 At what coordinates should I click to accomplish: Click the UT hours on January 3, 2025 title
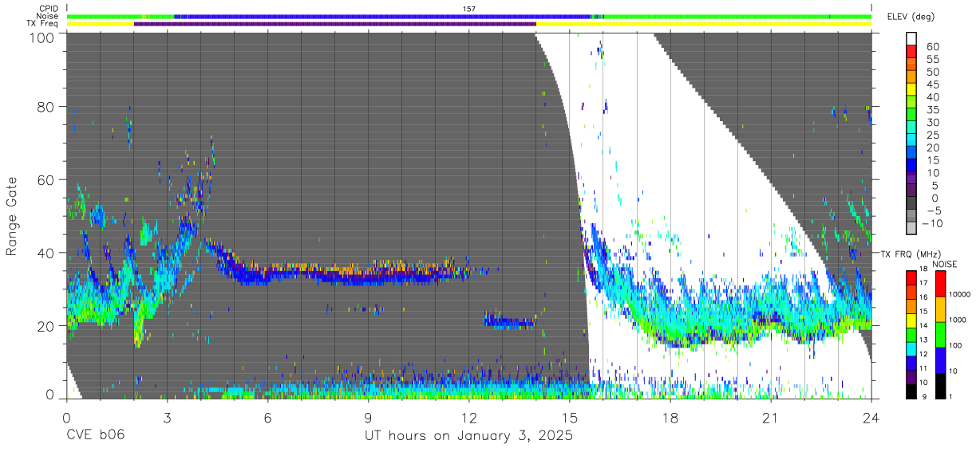click(x=468, y=437)
